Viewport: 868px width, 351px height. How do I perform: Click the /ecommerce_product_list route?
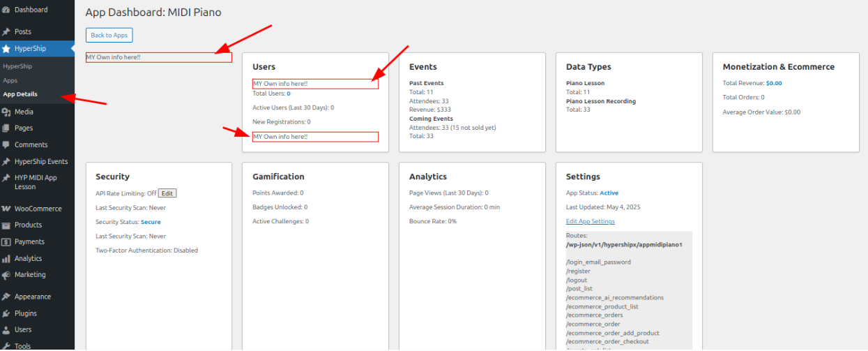click(x=602, y=307)
